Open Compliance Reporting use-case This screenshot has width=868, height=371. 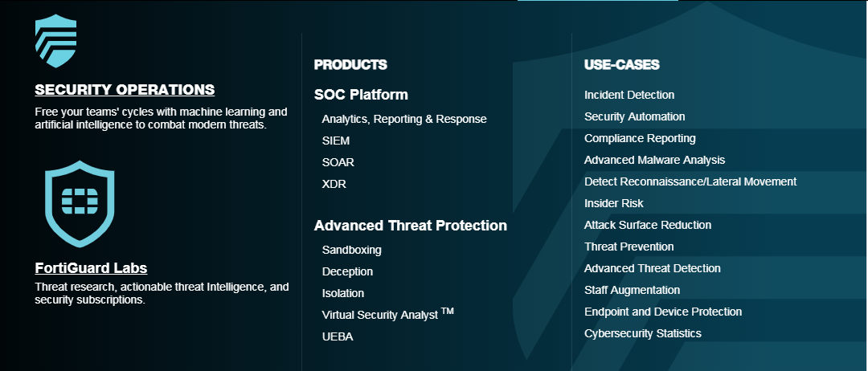click(640, 138)
